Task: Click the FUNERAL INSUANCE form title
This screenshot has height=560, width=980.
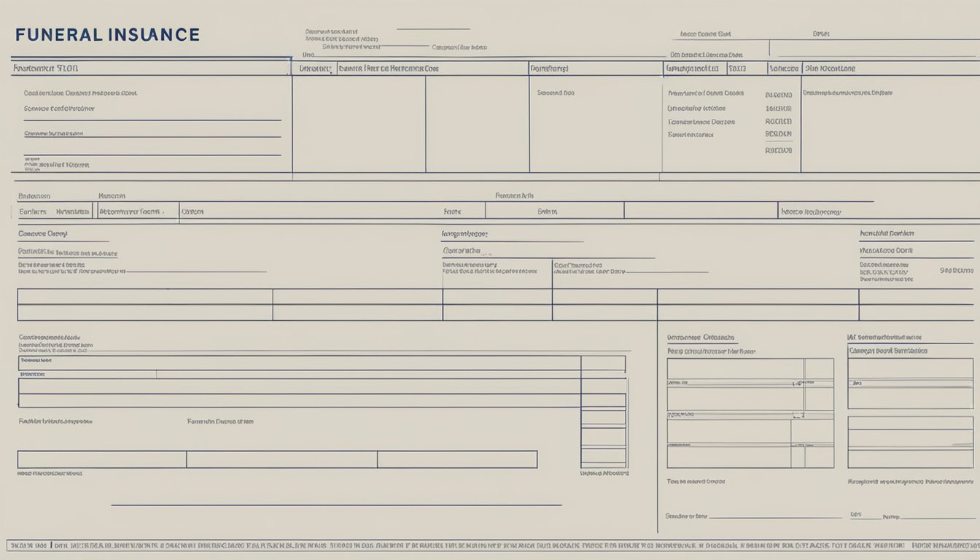Action: 106,34
